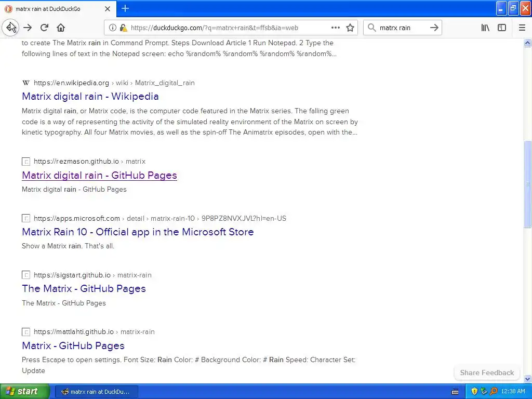Close the matrx rain tab

click(108, 9)
